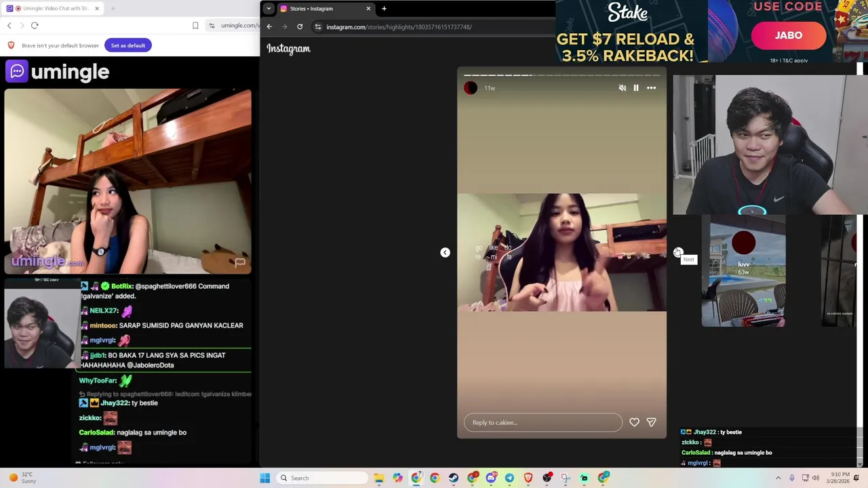
Task: Share the story with the paper plane icon
Action: coord(651,422)
